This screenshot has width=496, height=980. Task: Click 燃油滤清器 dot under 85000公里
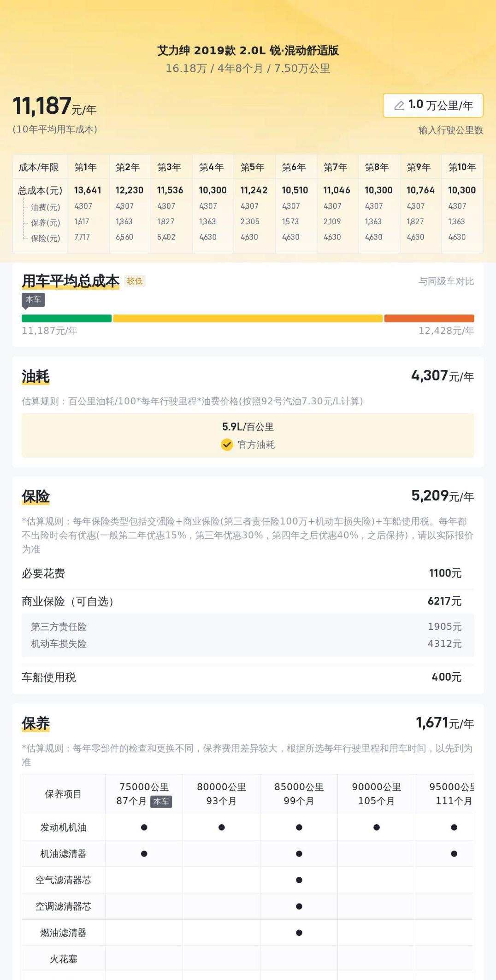pos(299,933)
